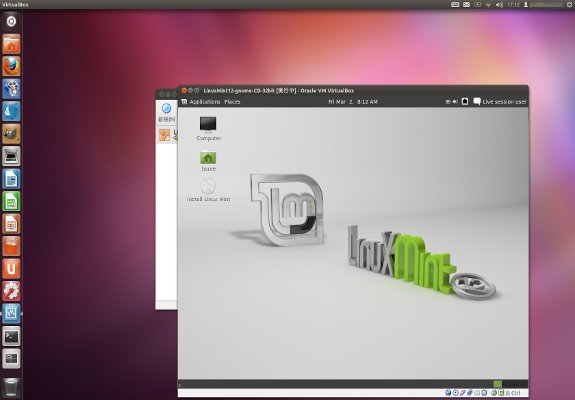Select the Install Linux Mint desktop icon
This screenshot has width=575, height=400.
pyautogui.click(x=208, y=190)
